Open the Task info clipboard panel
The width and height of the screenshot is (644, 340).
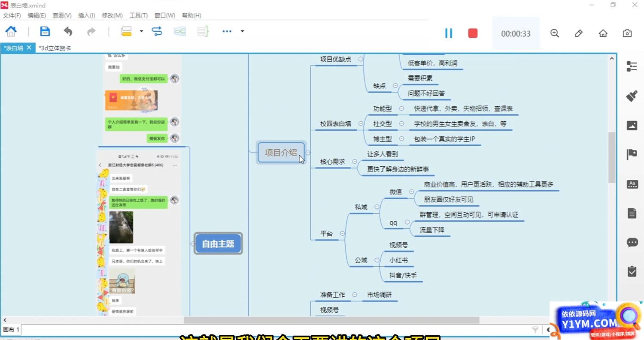[x=632, y=271]
